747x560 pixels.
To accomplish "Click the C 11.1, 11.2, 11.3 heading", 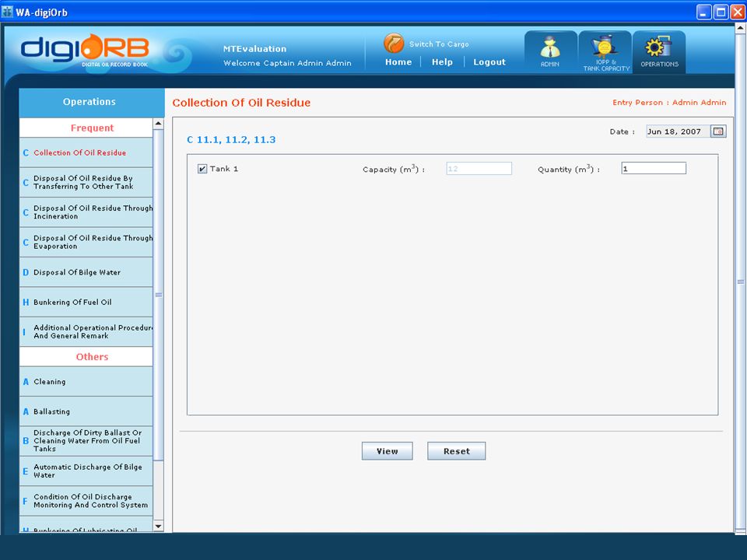I will point(232,140).
